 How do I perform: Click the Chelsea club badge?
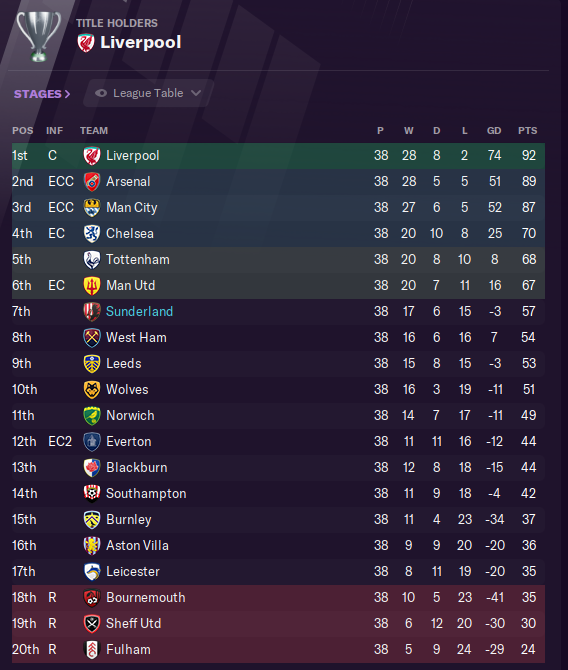click(x=92, y=234)
